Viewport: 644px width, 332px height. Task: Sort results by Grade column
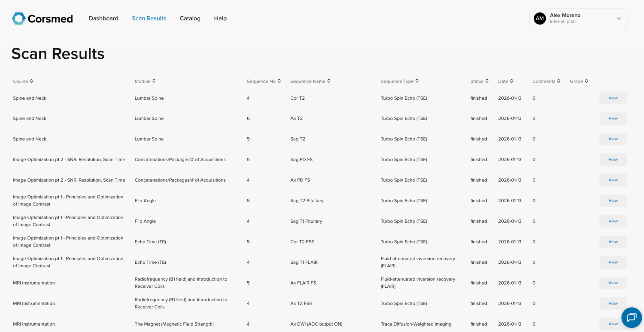(586, 81)
